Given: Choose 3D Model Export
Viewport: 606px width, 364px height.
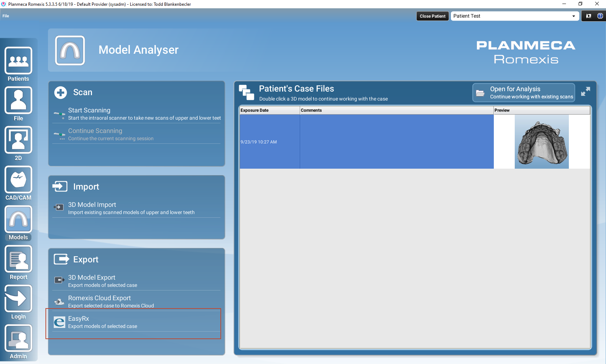Looking at the screenshot, I should [x=137, y=281].
